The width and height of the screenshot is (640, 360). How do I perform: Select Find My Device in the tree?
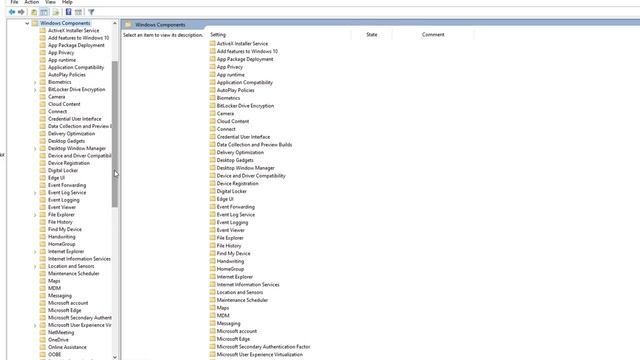coord(64,229)
